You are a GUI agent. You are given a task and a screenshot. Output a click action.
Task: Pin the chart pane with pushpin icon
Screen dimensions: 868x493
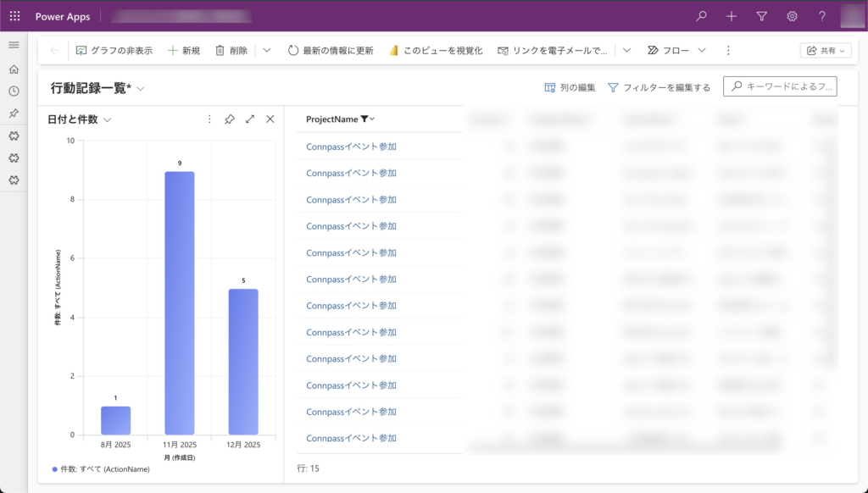230,119
